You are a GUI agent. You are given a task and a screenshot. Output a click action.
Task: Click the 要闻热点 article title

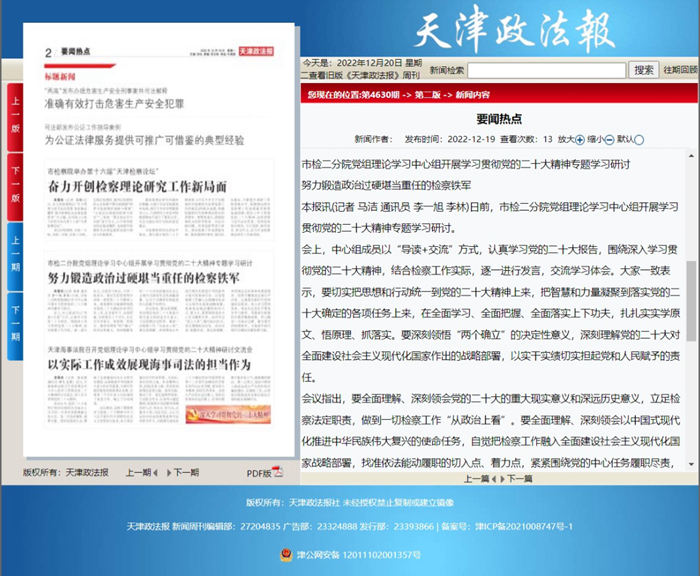[499, 119]
